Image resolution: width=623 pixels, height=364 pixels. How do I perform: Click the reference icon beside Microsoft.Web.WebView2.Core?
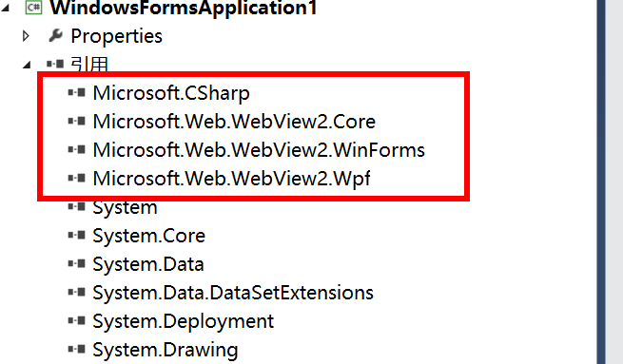tap(76, 121)
